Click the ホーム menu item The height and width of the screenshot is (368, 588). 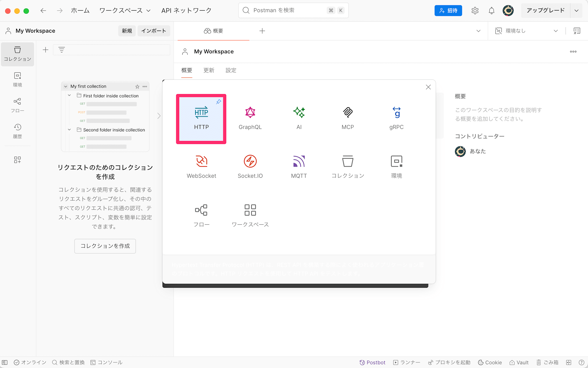[x=80, y=11]
